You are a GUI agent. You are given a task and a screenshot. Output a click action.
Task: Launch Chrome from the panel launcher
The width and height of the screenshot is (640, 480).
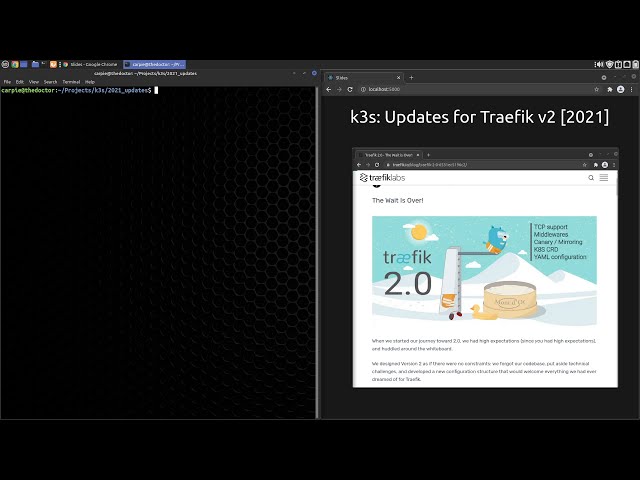pyautogui.click(x=15, y=64)
